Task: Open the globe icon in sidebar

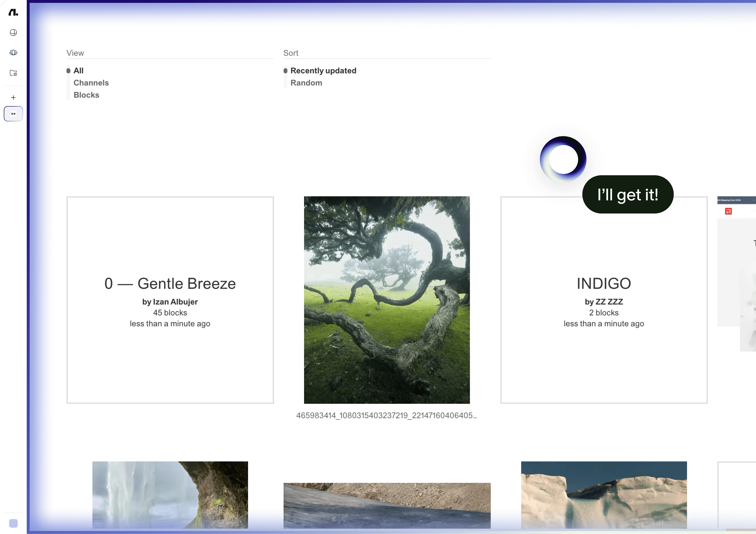Action: click(13, 33)
